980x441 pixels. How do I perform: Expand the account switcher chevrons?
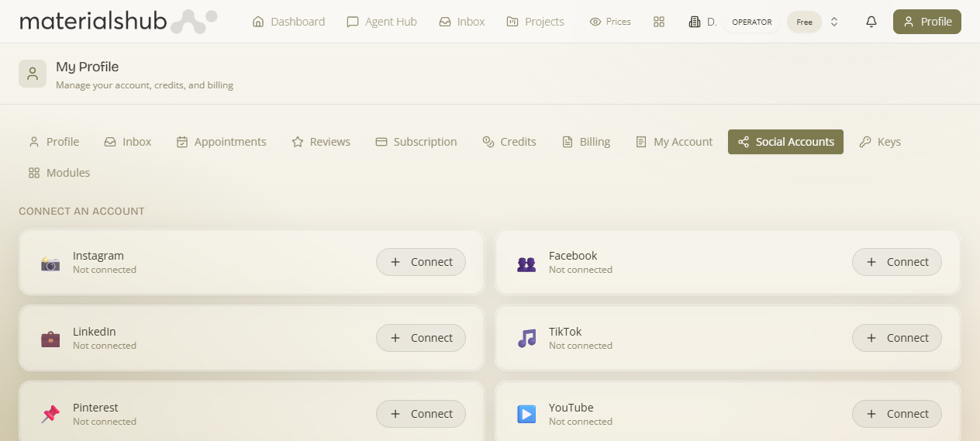[x=834, y=22]
